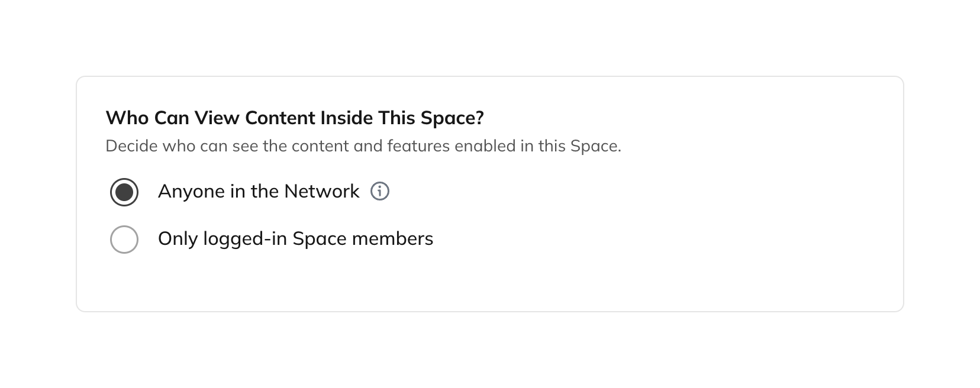
Task: Restrict viewing to logged-in Space members
Action: [124, 240]
